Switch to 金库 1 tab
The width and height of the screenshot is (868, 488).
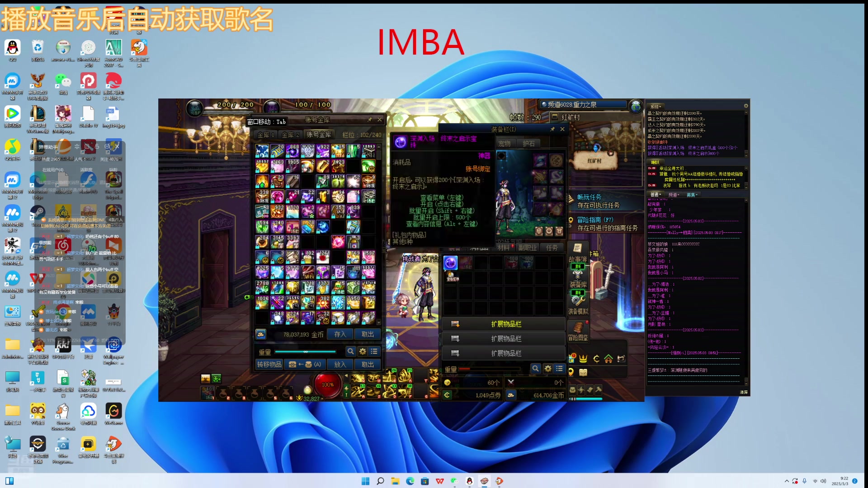(x=265, y=135)
